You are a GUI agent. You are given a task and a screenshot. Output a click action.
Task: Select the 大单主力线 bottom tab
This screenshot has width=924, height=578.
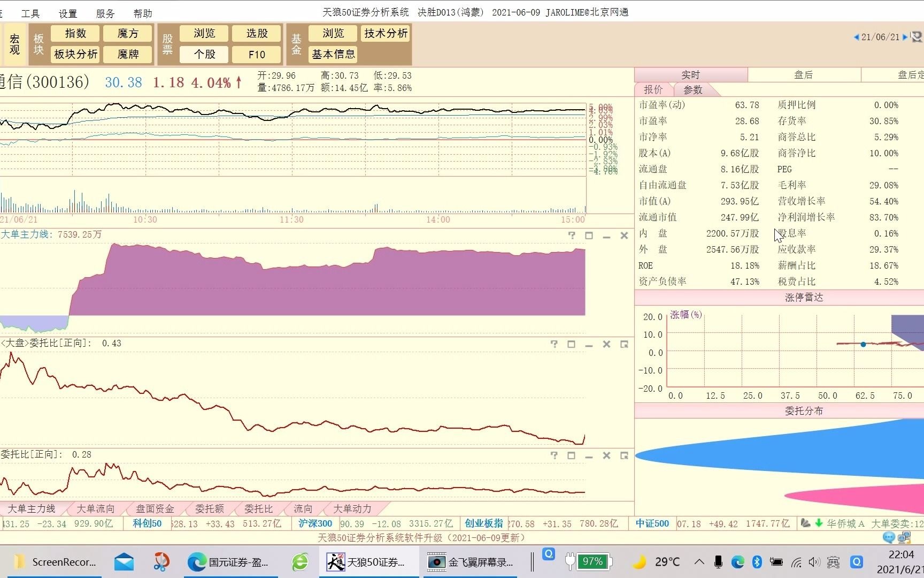(x=32, y=508)
